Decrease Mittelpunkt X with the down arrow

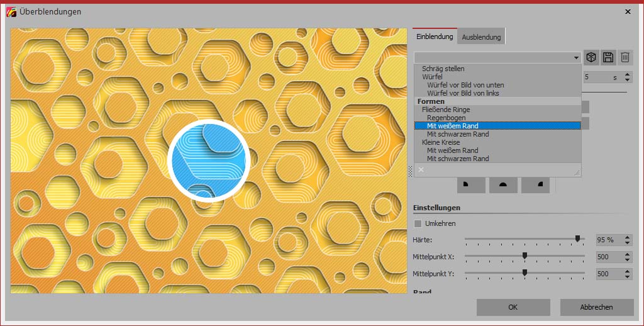(x=628, y=259)
